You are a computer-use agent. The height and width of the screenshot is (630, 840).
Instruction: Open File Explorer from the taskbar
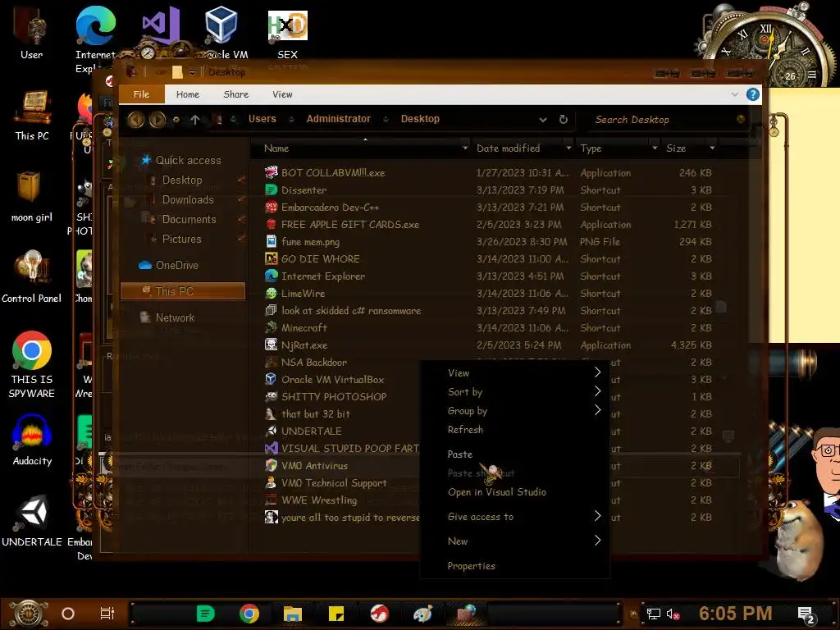tap(293, 614)
